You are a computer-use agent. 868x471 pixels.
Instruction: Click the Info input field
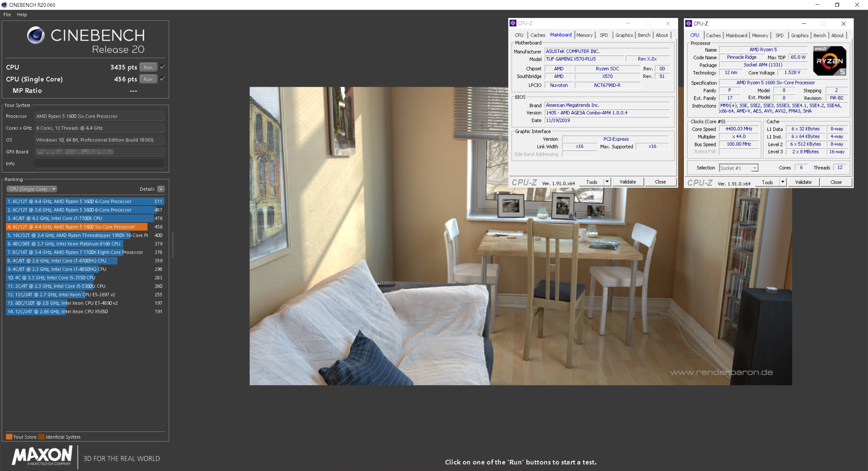99,164
